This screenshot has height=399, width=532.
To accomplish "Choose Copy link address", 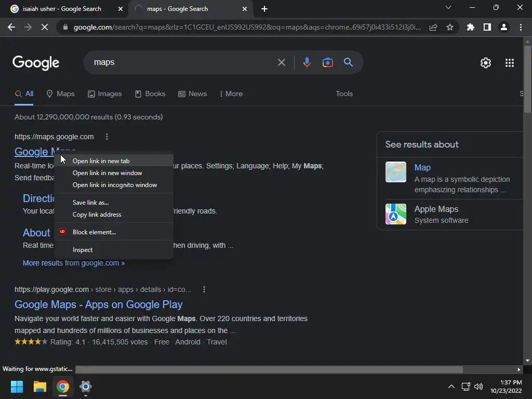I will (114, 215).
